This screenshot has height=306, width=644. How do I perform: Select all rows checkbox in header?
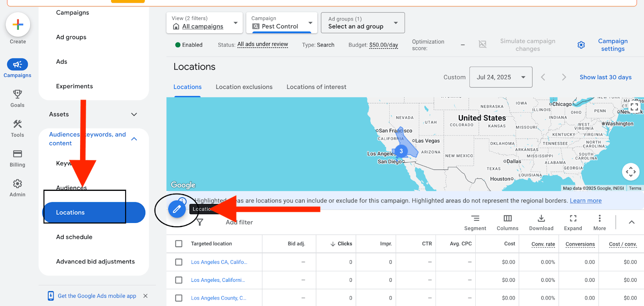point(179,244)
